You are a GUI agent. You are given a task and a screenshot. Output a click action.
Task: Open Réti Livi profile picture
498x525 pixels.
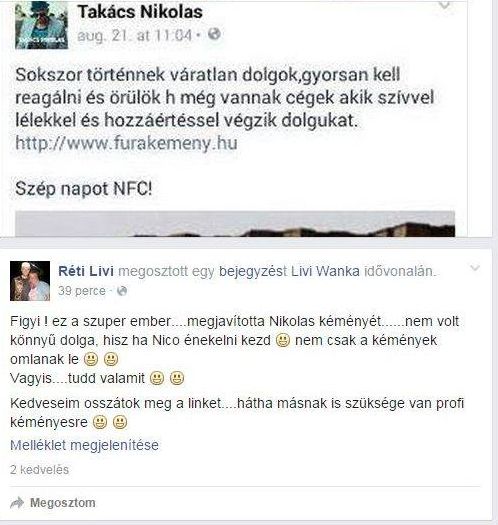point(30,281)
